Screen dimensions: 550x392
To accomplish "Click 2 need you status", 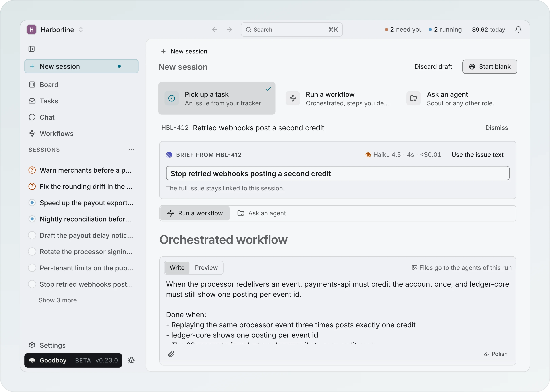I will coord(404,30).
